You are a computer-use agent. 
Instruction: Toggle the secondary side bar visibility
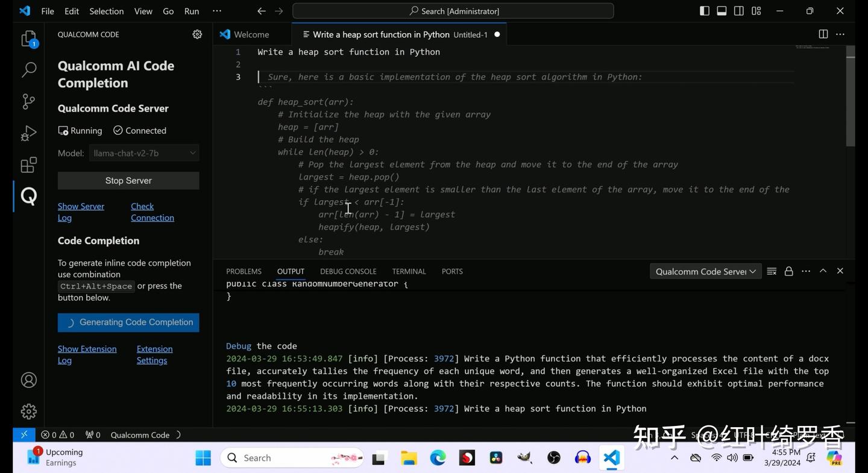tap(738, 11)
